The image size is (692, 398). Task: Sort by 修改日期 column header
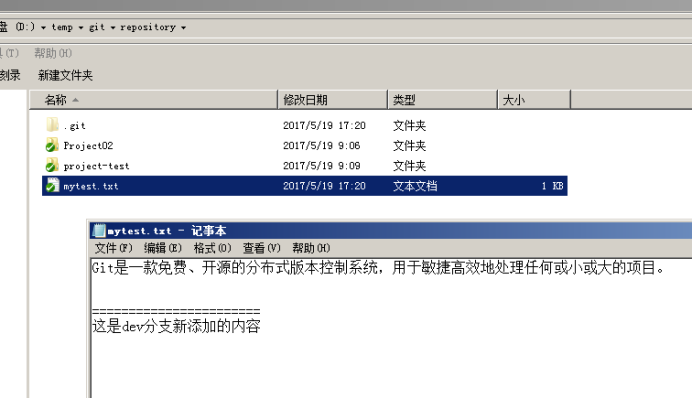point(332,100)
